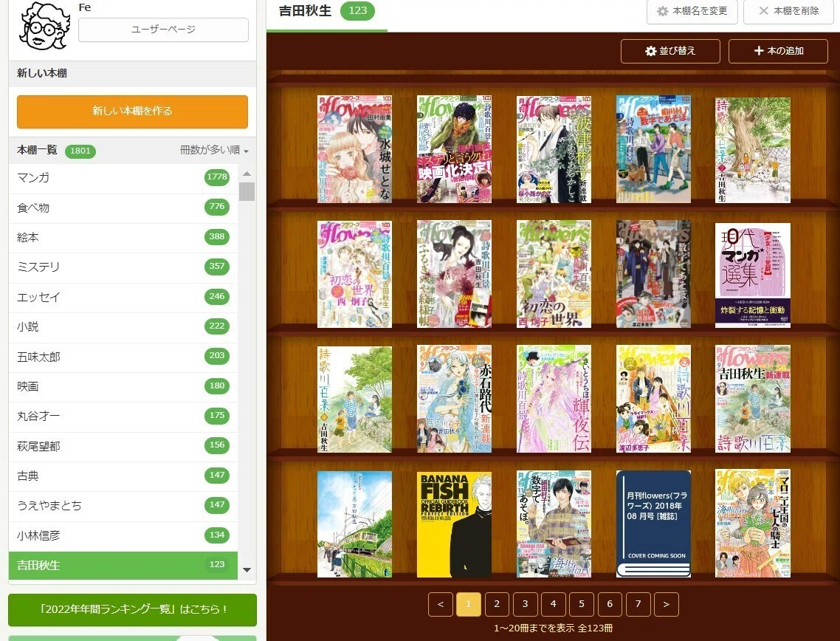Click the 吉田秋生 shelf tab title

306,11
